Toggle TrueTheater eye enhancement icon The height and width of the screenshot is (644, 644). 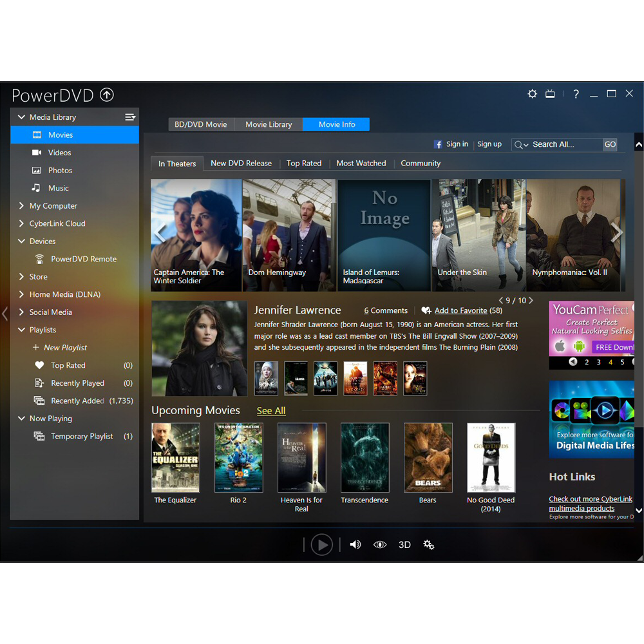pyautogui.click(x=380, y=545)
